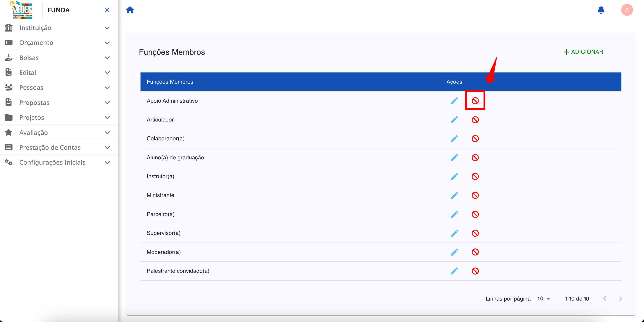The height and width of the screenshot is (322, 644).
Task: Open the notifications bell
Action: click(x=601, y=10)
